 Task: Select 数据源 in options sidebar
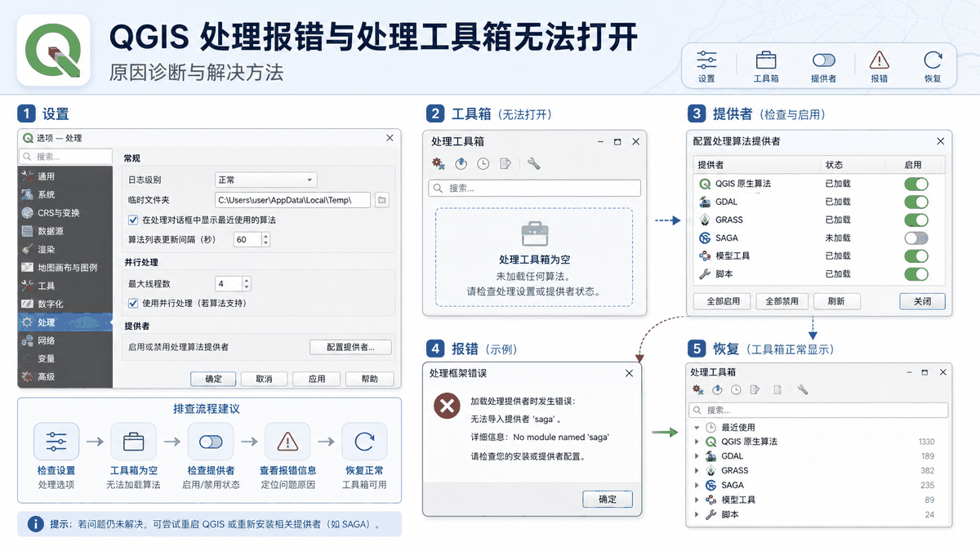click(65, 231)
